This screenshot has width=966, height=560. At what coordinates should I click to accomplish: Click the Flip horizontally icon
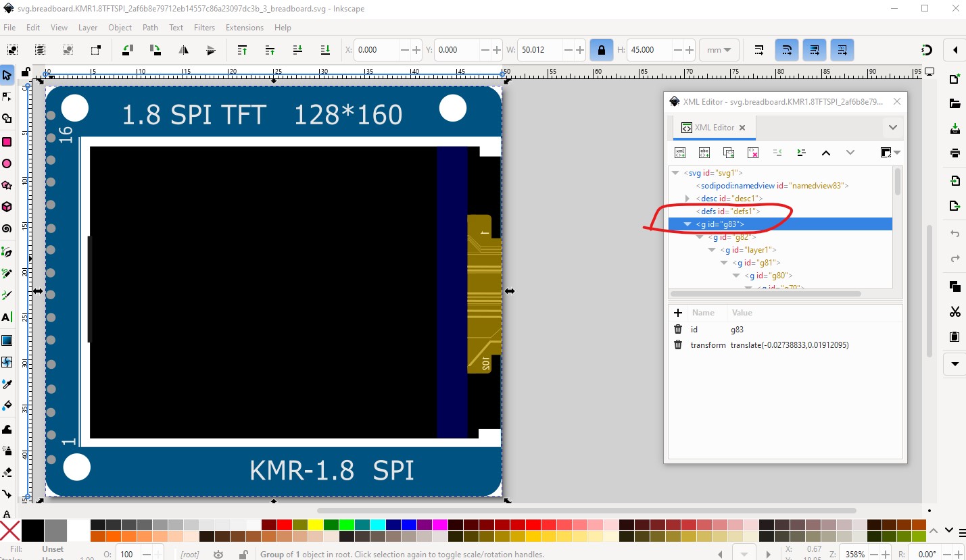[183, 50]
